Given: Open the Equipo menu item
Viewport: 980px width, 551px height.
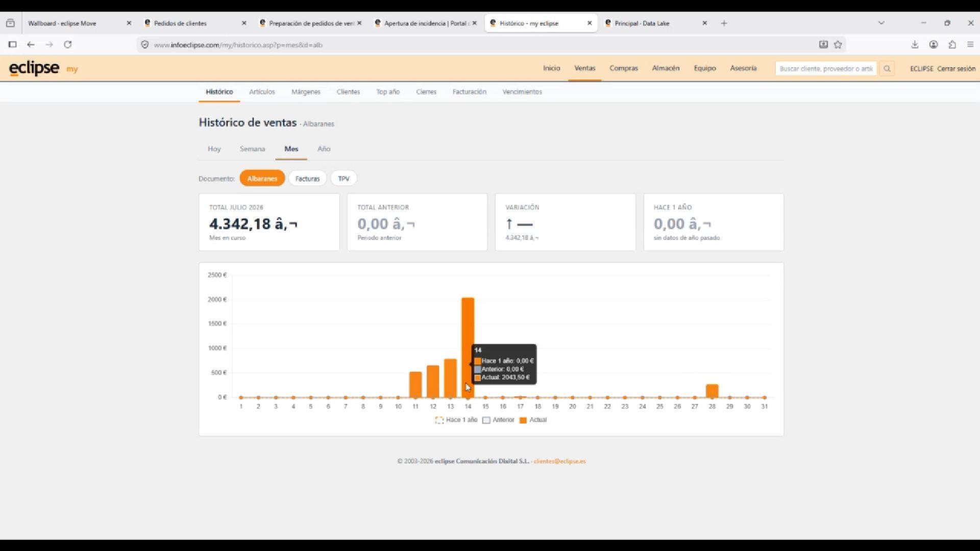Looking at the screenshot, I should [705, 68].
